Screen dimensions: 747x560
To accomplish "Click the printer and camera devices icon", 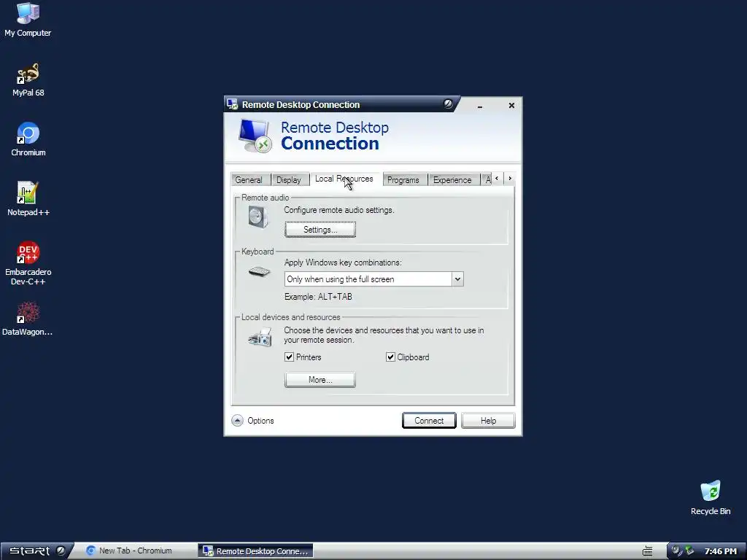I will 260,337.
